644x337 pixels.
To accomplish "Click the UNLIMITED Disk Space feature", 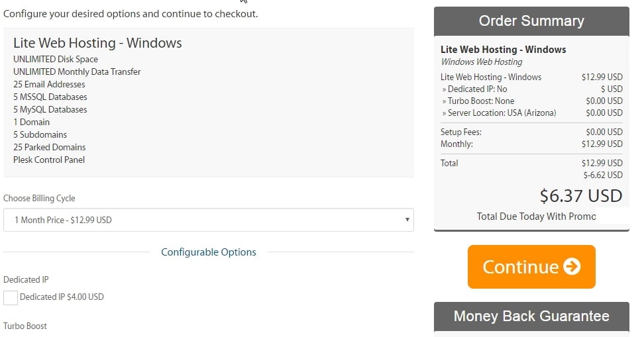I will pyautogui.click(x=56, y=59).
